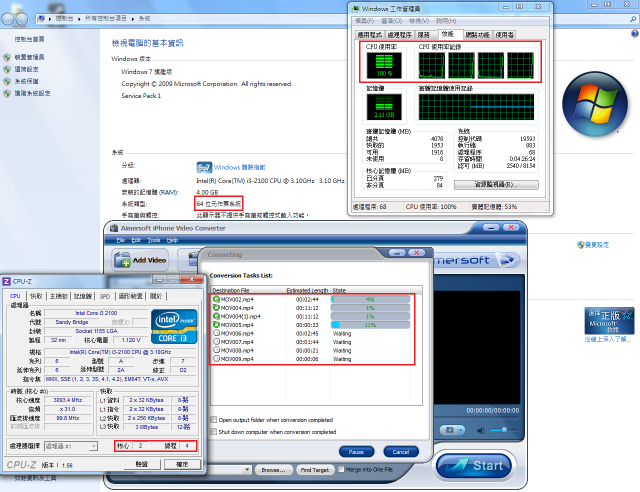
Task: Click the status icon beside MOV004(1).mp4
Action: [x=216, y=316]
